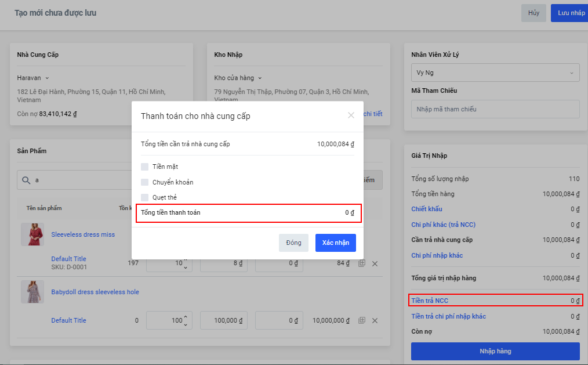Check the Quẹt thẻ option

coord(145,197)
